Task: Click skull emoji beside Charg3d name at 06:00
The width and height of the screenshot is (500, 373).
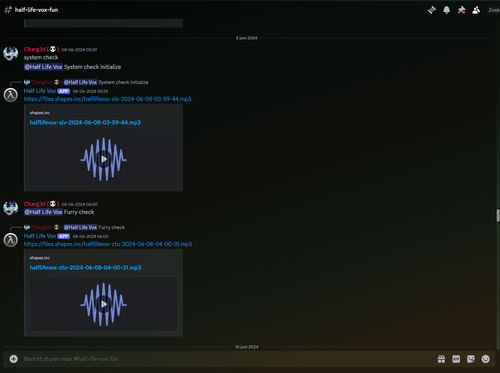Action: point(53,204)
